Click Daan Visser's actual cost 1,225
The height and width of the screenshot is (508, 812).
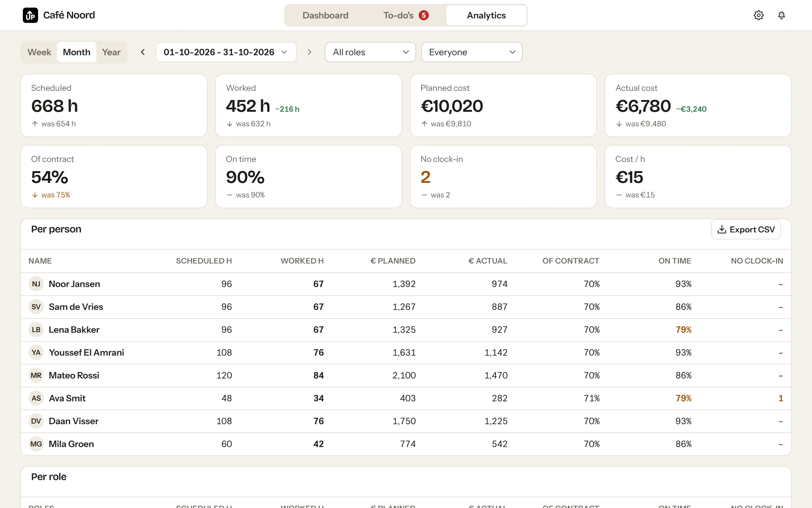click(x=495, y=421)
